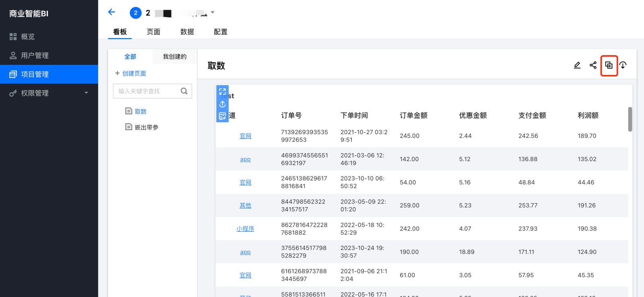Viewport: 644px width, 297px height.
Task: Click the share icon
Action: click(593, 65)
